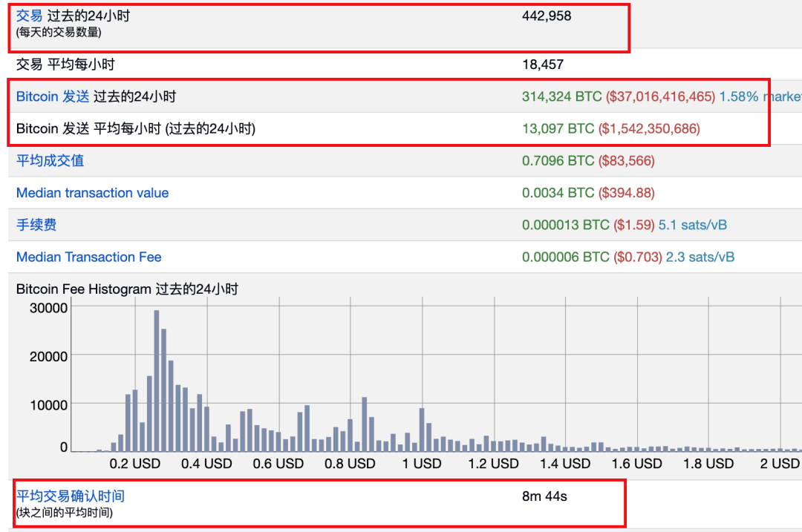Select the $1,542,350,686 amount
The height and width of the screenshot is (532, 802).
pyautogui.click(x=649, y=129)
